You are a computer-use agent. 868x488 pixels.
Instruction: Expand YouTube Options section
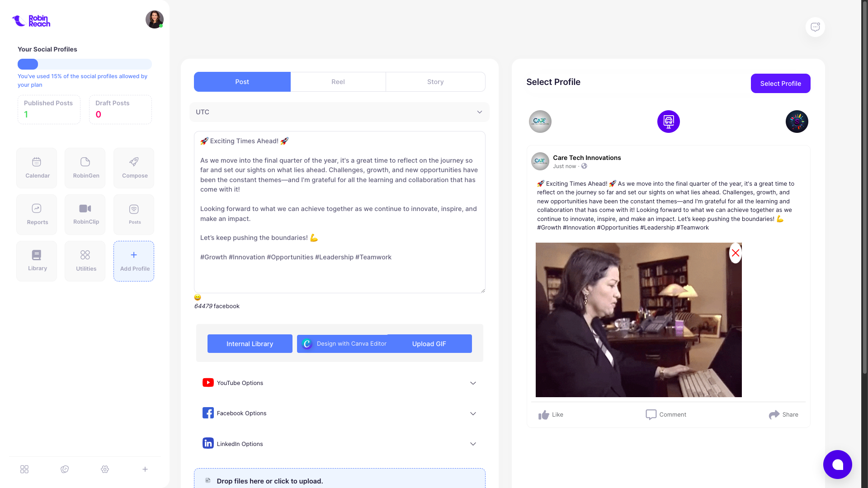(340, 383)
